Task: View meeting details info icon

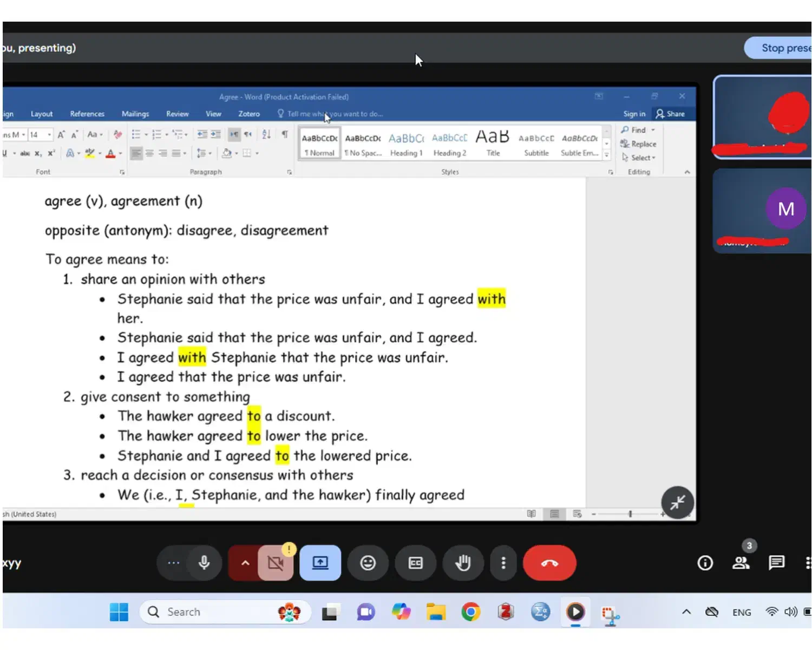Action: click(x=705, y=563)
